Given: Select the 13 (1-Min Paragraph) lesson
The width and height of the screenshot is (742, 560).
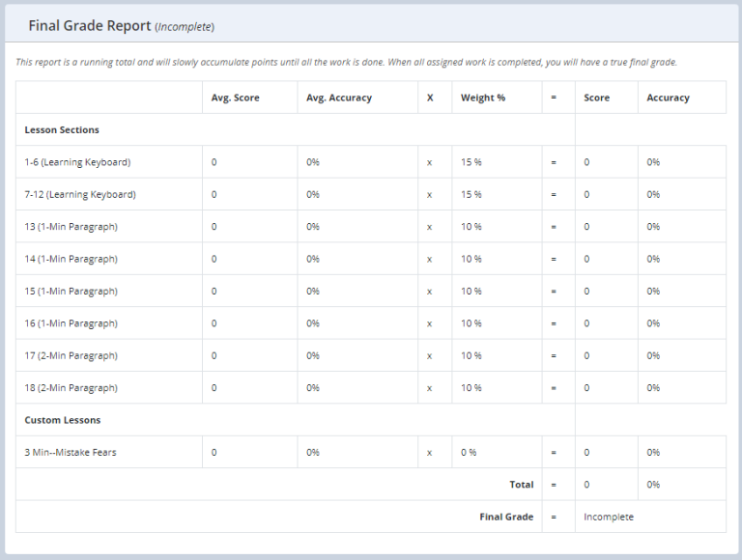Looking at the screenshot, I should click(71, 227).
